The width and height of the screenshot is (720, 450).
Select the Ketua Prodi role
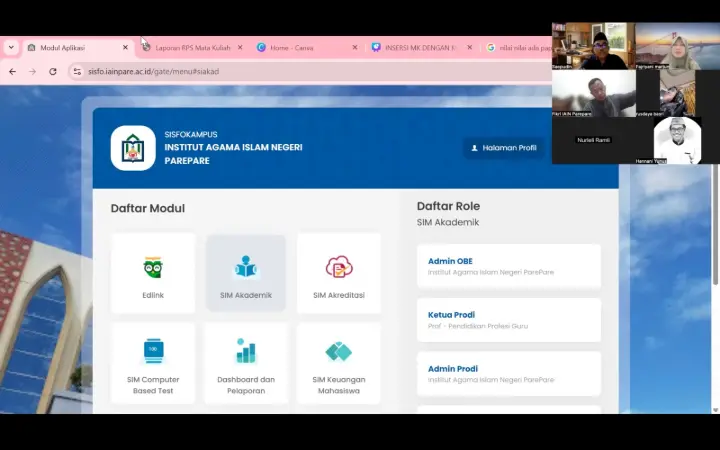tap(508, 320)
